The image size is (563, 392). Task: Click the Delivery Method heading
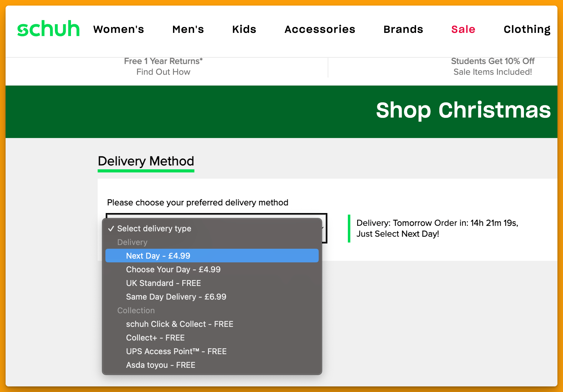146,161
